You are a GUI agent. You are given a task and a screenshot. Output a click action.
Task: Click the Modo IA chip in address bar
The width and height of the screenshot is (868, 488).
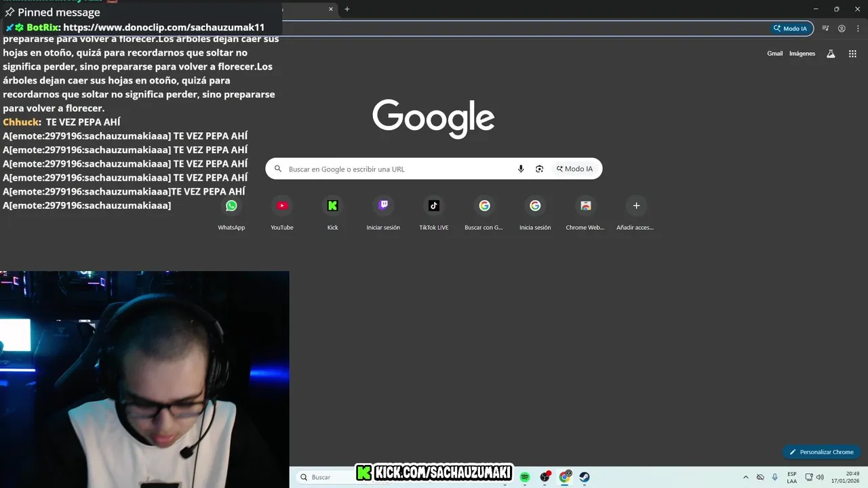click(791, 28)
